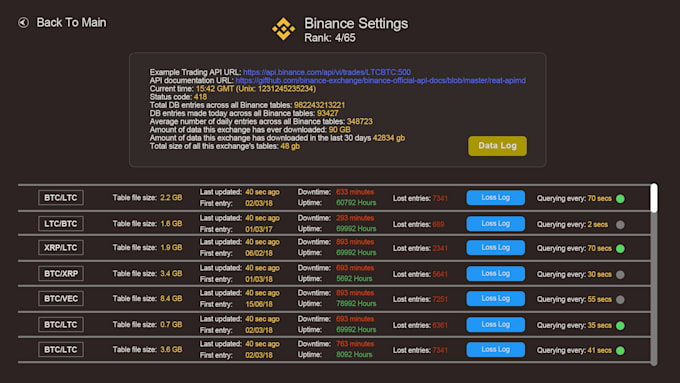Click lost entries value 689

click(x=438, y=225)
